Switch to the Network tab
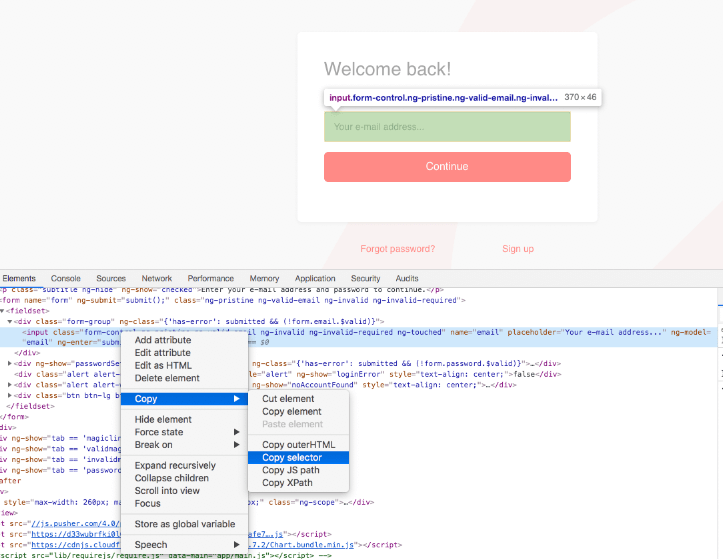Image resolution: width=723 pixels, height=559 pixels. tap(157, 279)
